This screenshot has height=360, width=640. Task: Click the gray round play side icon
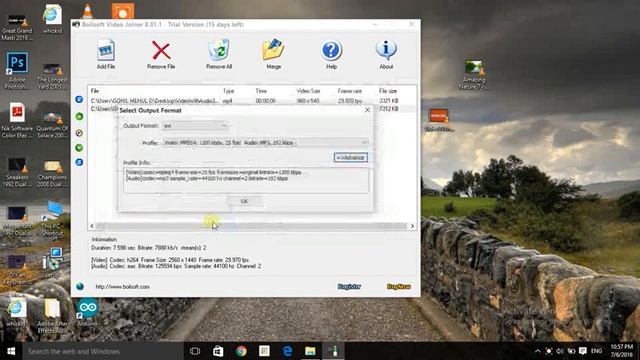click(x=80, y=133)
